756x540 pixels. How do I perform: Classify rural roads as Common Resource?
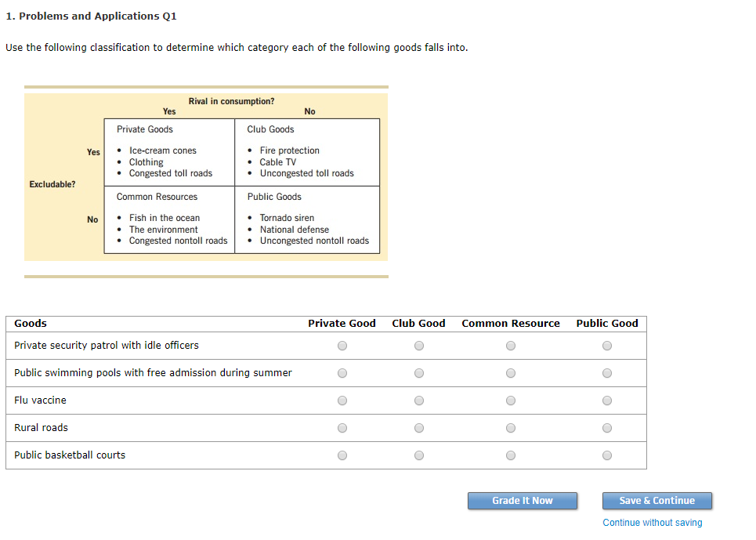coord(510,427)
